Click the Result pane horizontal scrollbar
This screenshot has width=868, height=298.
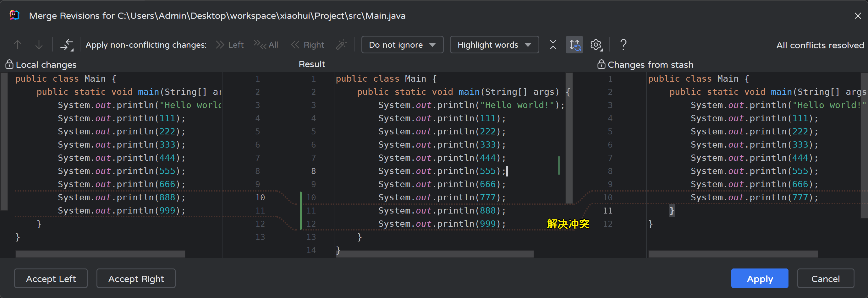coord(435,254)
